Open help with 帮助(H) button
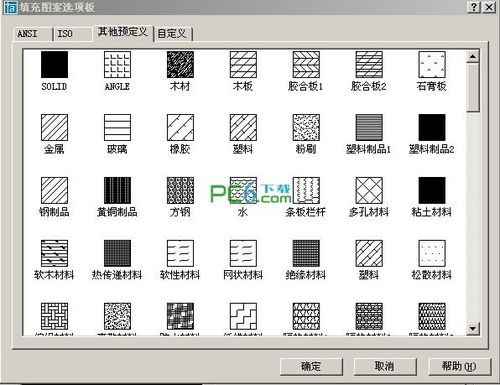The width and height of the screenshot is (500, 385). coord(459,366)
